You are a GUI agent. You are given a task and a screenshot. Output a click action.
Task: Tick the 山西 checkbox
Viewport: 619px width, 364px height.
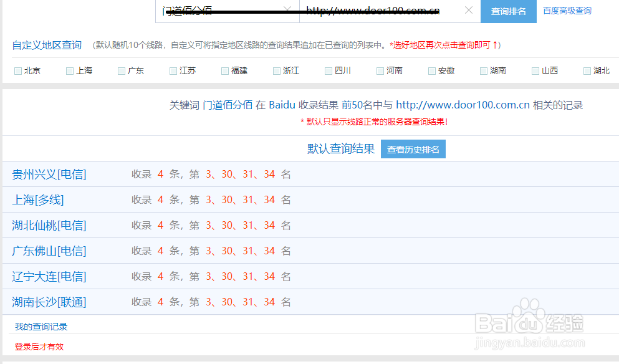535,71
